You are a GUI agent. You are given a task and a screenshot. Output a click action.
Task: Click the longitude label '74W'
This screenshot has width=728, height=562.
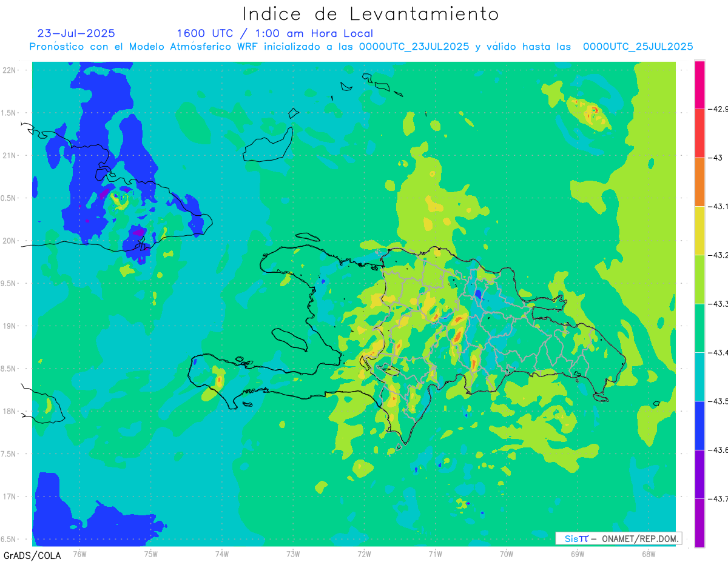coord(221,554)
